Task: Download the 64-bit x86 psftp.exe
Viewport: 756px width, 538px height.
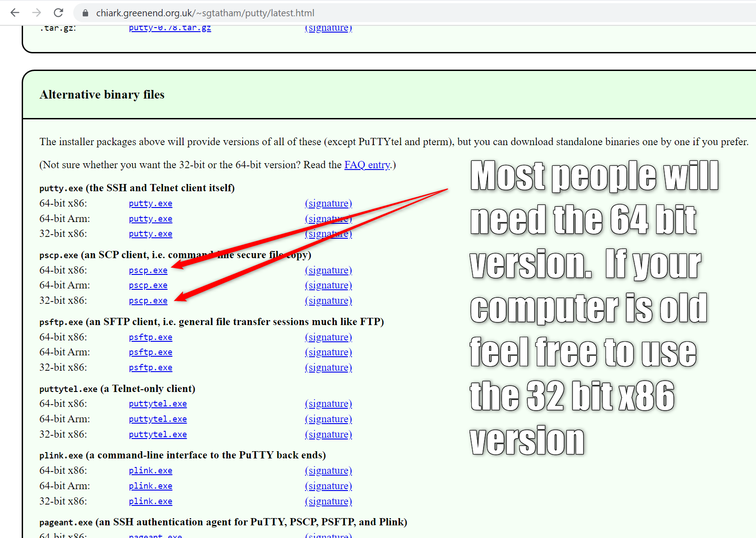Action: [x=150, y=337]
